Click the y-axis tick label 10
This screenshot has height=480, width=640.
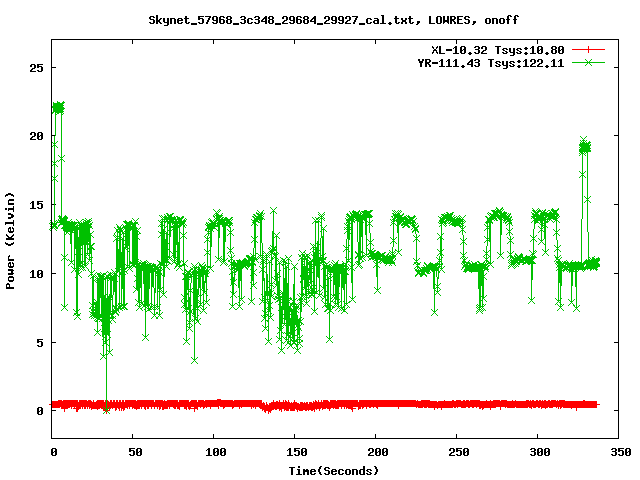click(x=36, y=273)
